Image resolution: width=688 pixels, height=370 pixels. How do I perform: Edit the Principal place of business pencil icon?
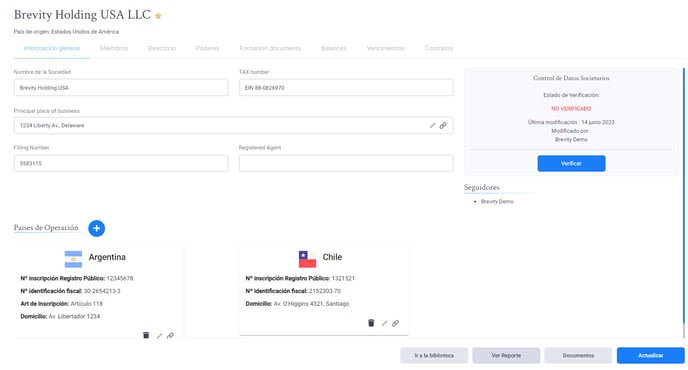coord(432,126)
